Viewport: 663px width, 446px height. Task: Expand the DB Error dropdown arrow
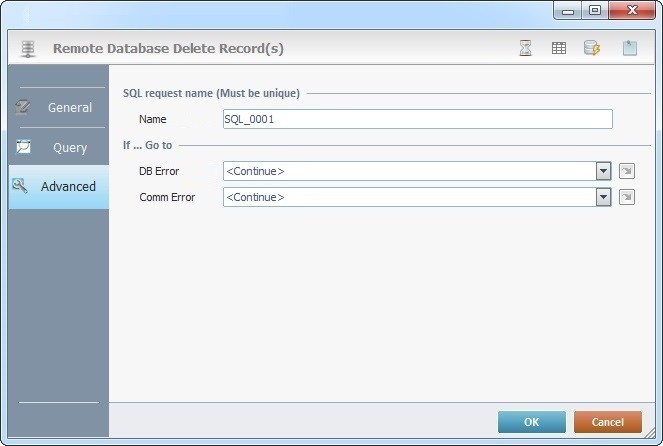tap(603, 171)
